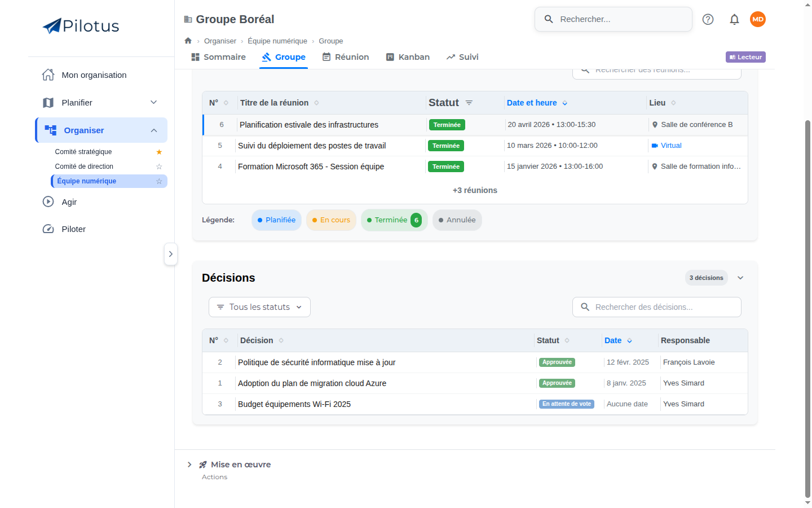Open the Réunion tab

346,57
